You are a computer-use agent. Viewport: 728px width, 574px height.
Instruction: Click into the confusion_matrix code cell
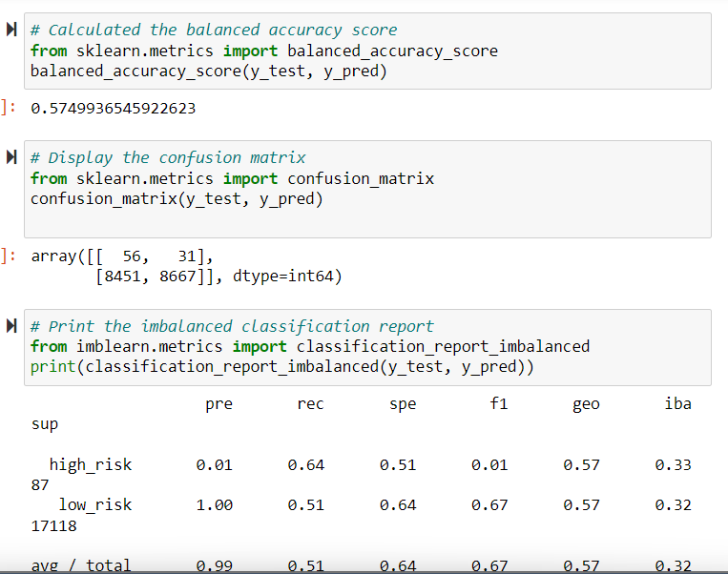367,190
